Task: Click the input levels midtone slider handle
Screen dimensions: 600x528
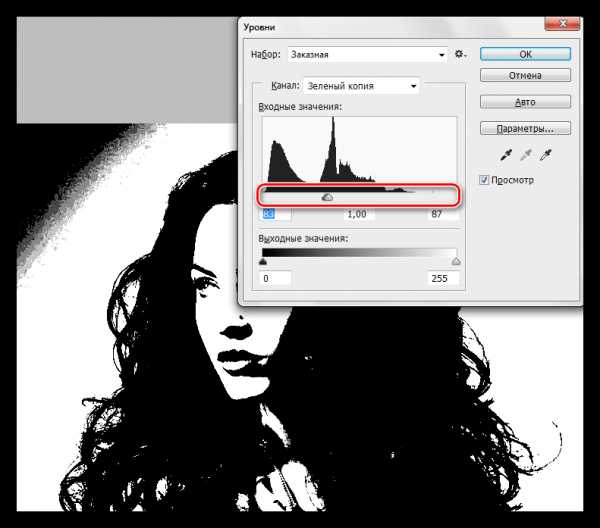Action: coord(327,197)
